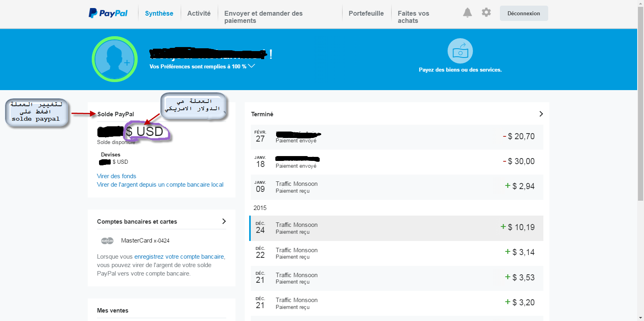Click the profile avatar photo
This screenshot has height=321, width=644.
coord(115,59)
